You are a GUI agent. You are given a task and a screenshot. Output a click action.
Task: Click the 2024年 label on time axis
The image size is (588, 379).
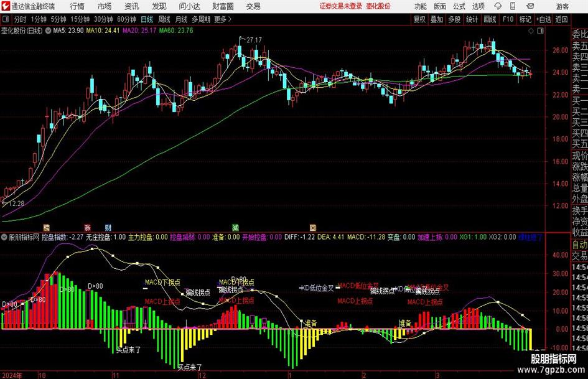coord(12,375)
